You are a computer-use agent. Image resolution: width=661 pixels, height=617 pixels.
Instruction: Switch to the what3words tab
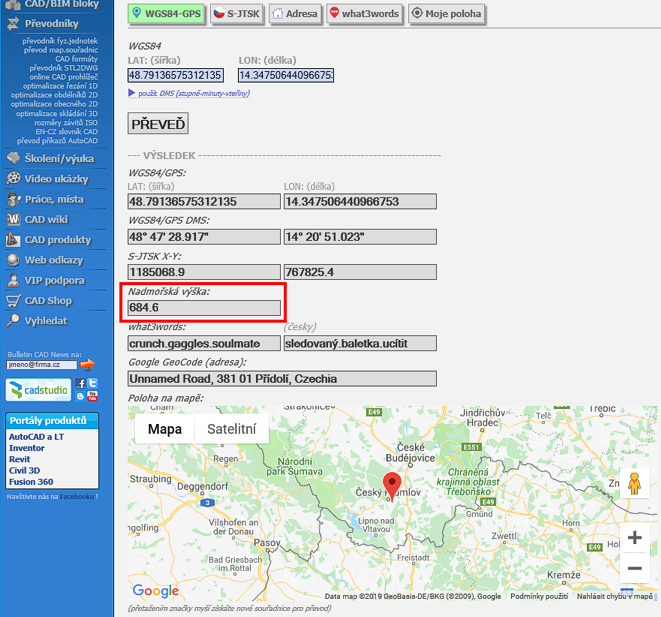coord(364,14)
